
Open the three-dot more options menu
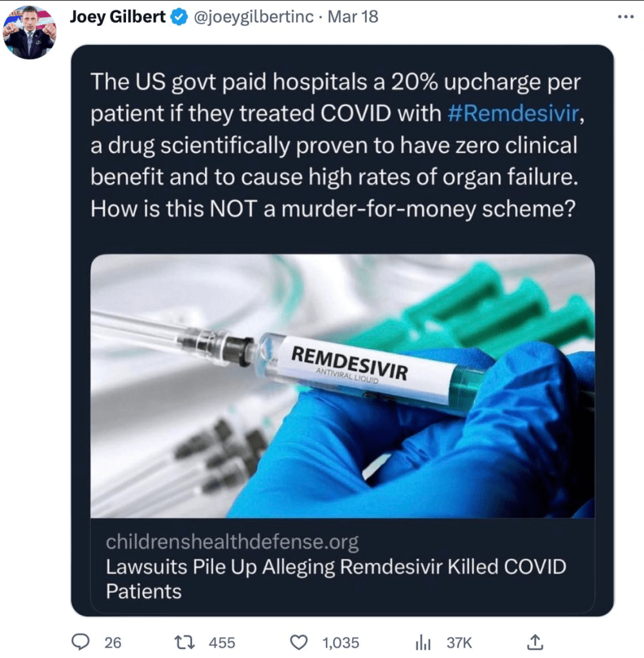click(625, 17)
